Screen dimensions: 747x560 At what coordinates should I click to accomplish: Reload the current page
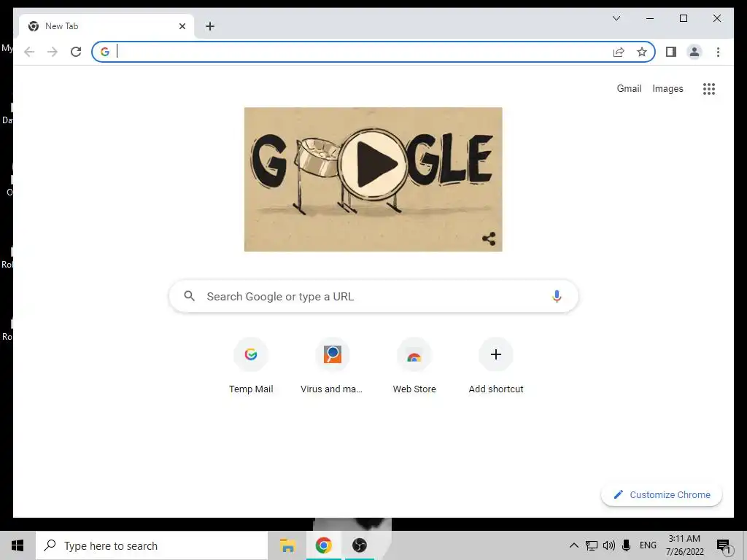(76, 52)
